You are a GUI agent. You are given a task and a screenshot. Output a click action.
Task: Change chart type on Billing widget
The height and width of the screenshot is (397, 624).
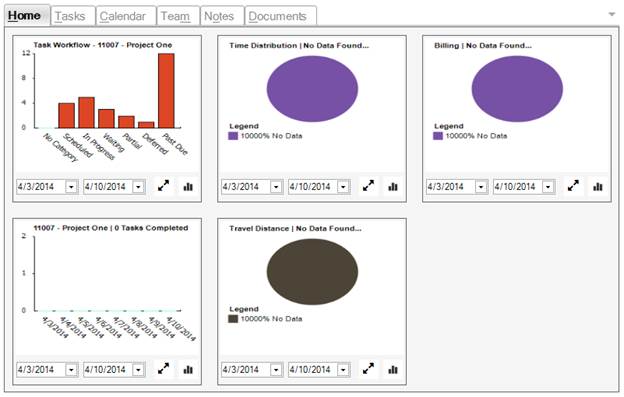point(598,186)
